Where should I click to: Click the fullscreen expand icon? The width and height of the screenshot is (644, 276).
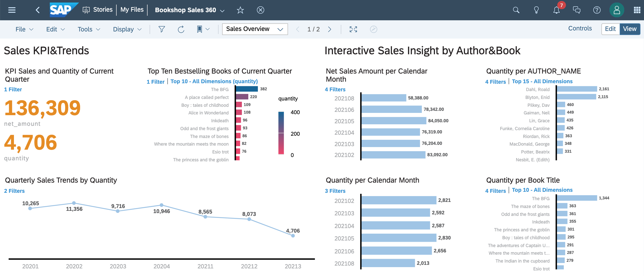click(353, 29)
